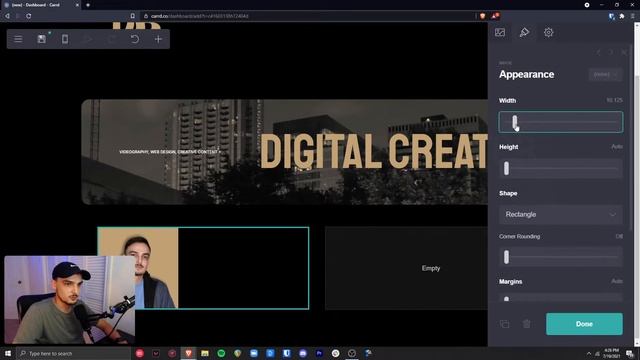
Task: Go back in the browser
Action: (7, 16)
